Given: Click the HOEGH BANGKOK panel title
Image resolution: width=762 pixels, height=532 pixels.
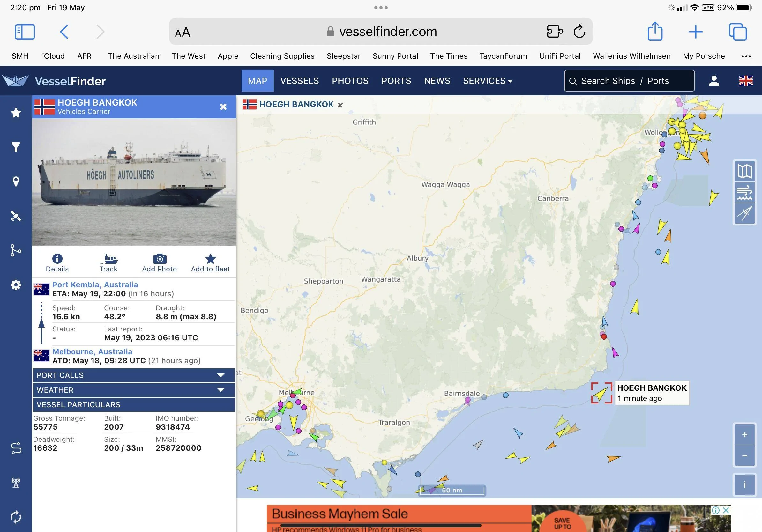Looking at the screenshot, I should click(x=97, y=102).
